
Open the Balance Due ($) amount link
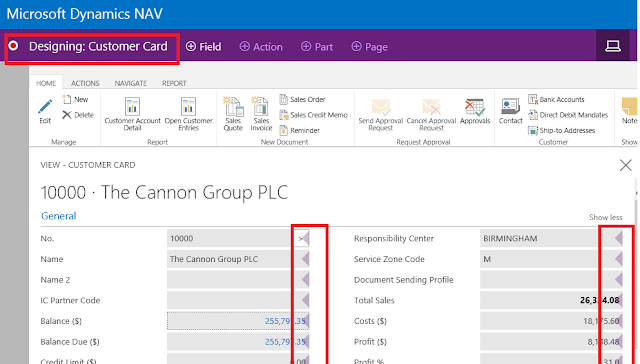click(x=285, y=342)
